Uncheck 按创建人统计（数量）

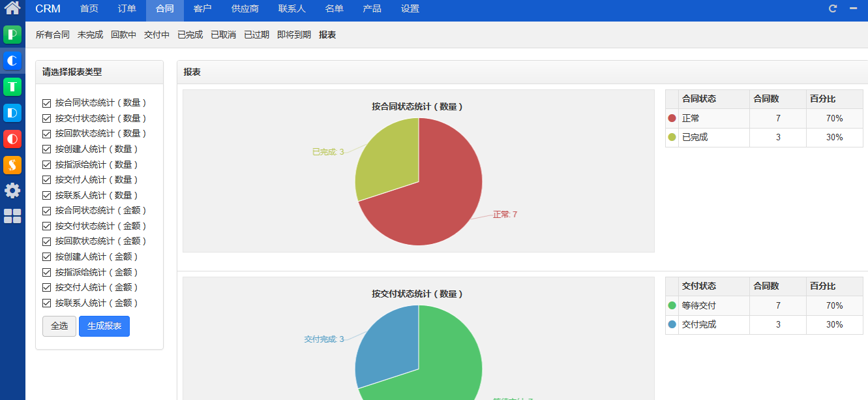click(46, 149)
